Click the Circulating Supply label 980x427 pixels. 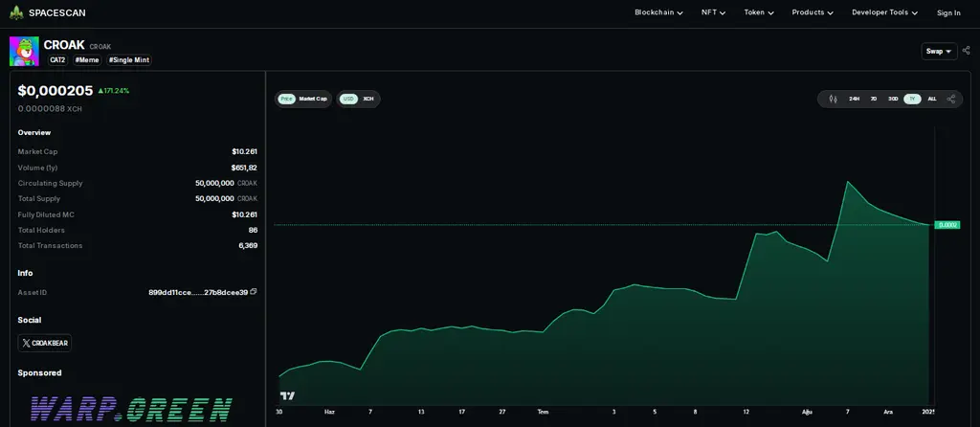click(50, 183)
